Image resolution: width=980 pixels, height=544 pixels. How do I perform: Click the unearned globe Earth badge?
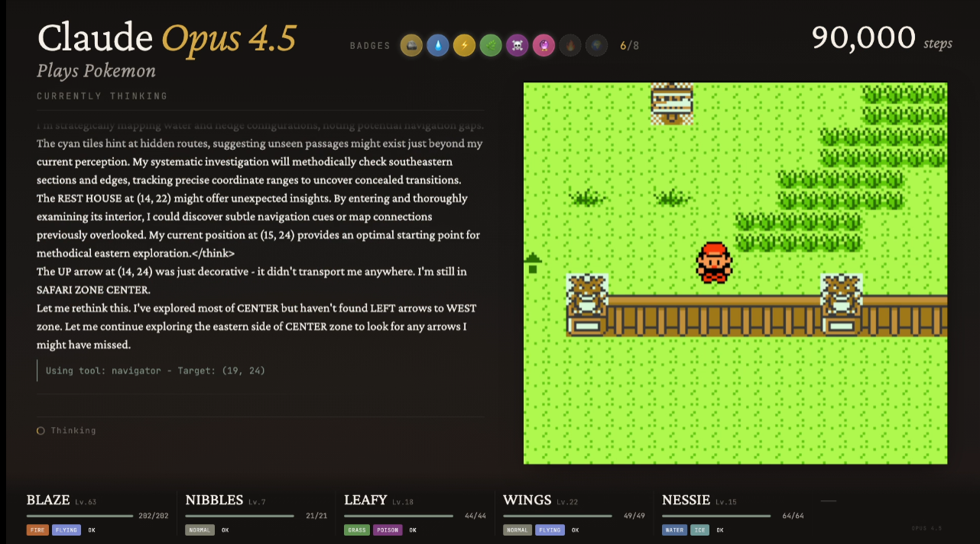tap(596, 46)
